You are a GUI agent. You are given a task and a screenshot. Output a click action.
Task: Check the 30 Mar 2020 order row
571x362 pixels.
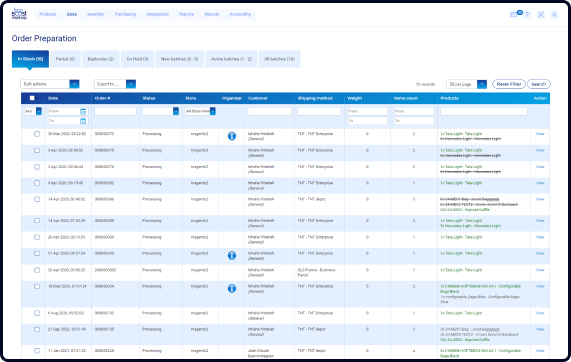pos(37,134)
